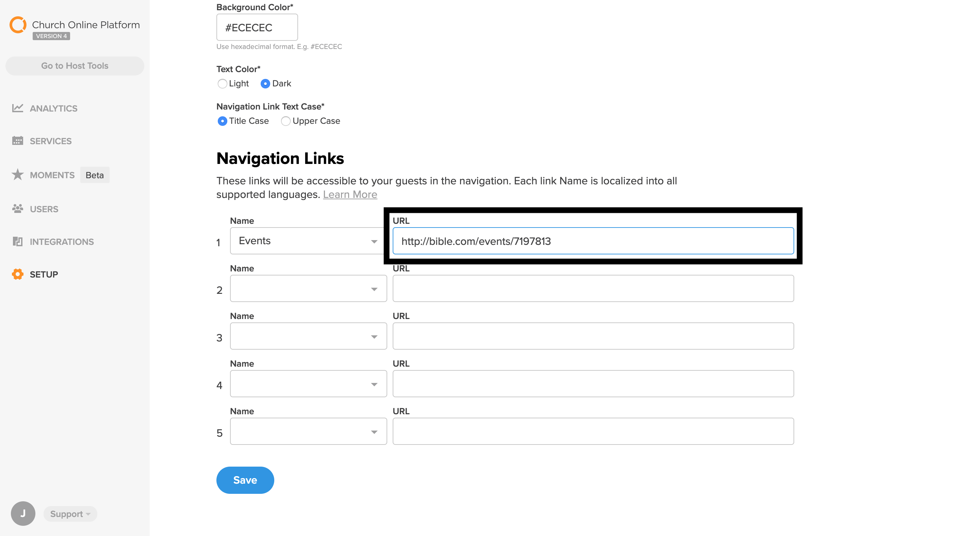Screen dimensions: 980x536
Task: Click the Services calendar icon
Action: tap(17, 141)
